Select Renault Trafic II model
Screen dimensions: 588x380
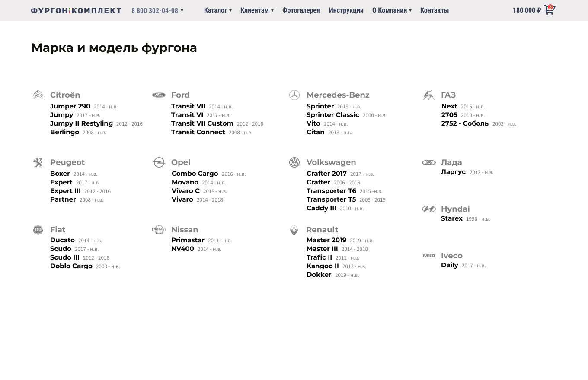319,257
